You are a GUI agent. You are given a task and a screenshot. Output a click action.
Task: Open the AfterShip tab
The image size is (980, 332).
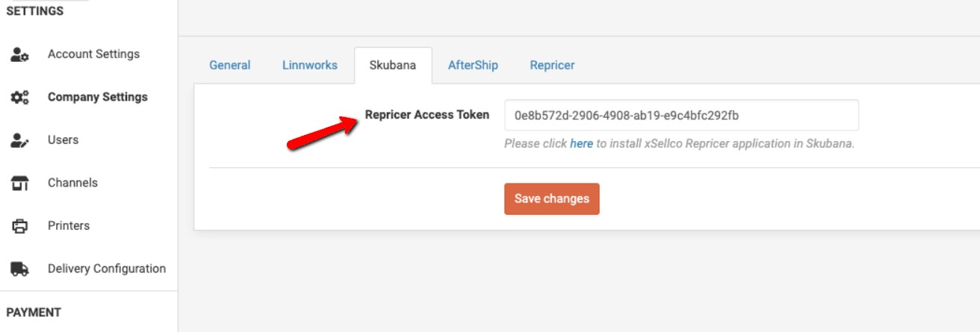pos(473,66)
